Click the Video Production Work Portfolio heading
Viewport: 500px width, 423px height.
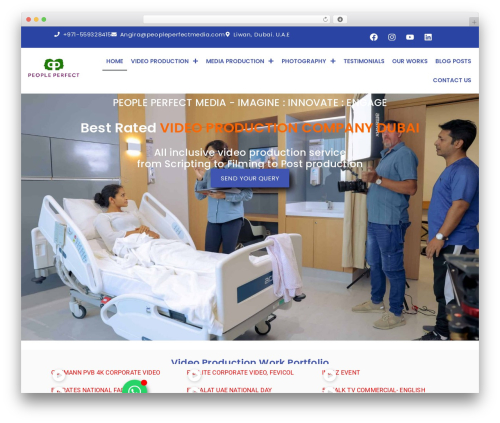click(x=250, y=361)
